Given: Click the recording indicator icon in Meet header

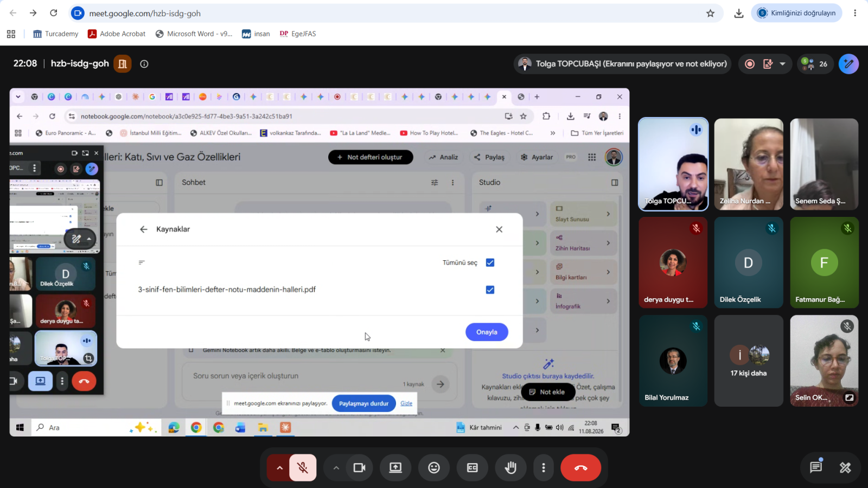Looking at the screenshot, I should tap(750, 64).
